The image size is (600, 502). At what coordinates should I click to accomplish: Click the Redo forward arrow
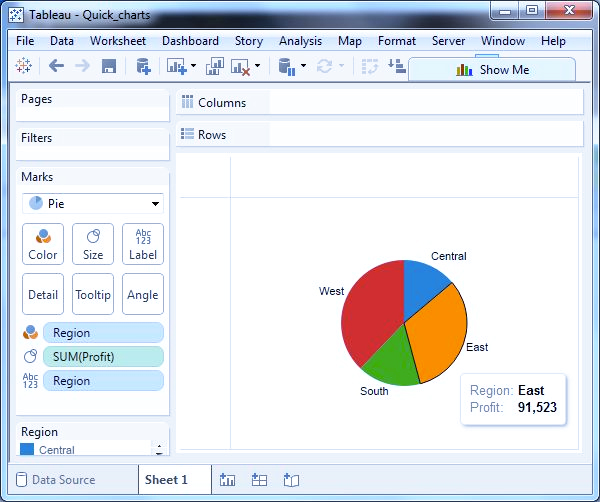click(x=82, y=66)
